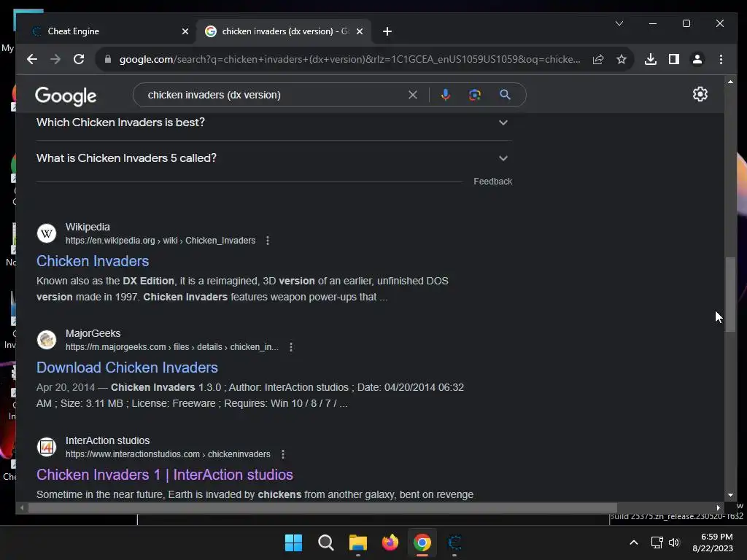The width and height of the screenshot is (747, 560).
Task: Open the volume tray icon
Action: tap(674, 542)
